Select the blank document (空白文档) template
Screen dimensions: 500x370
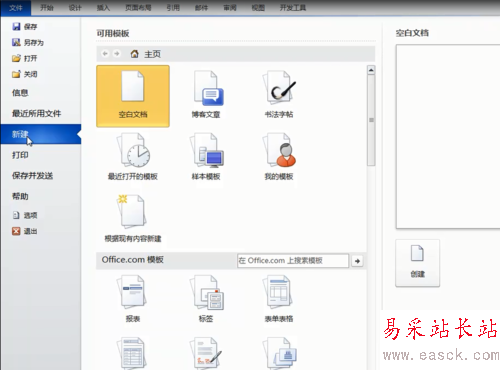coord(133,96)
